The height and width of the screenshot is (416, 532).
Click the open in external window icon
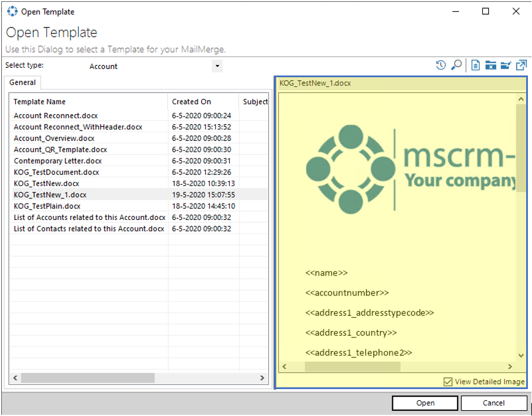521,65
